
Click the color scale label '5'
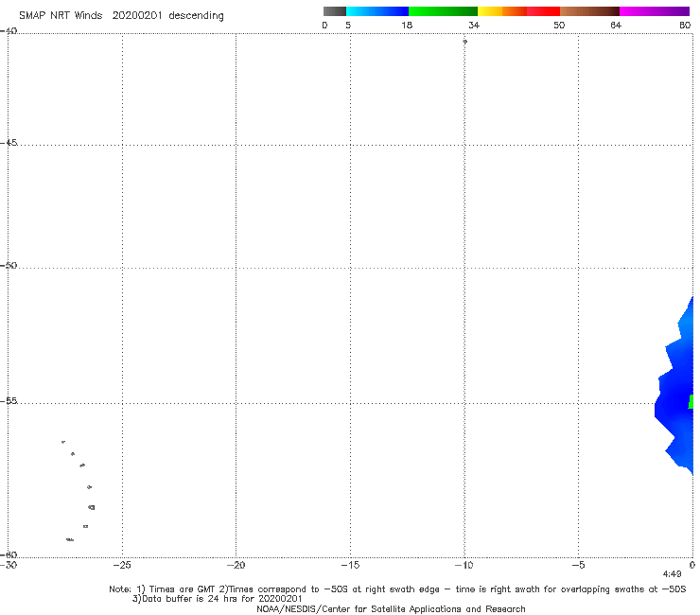(x=348, y=25)
